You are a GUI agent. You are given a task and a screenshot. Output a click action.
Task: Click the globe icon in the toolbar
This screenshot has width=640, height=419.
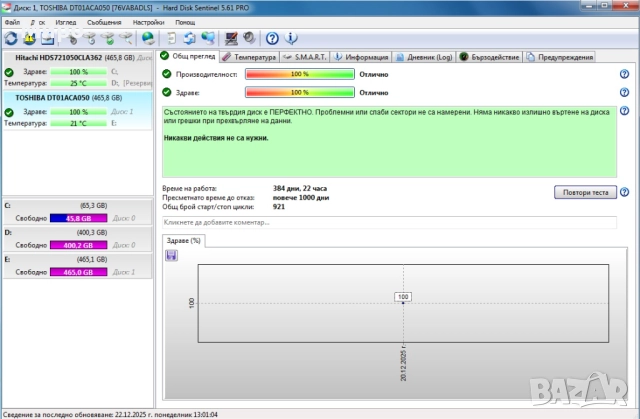pyautogui.click(x=148, y=39)
